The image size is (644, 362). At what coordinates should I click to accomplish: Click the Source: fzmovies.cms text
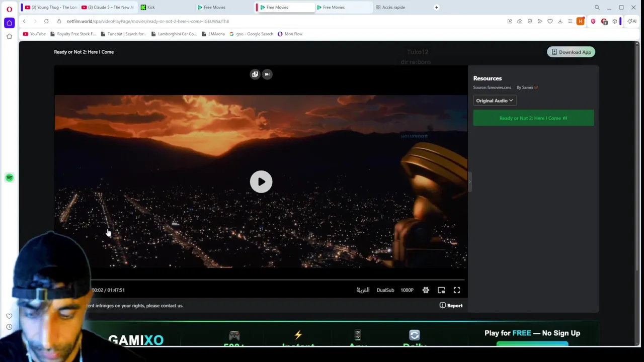click(492, 87)
